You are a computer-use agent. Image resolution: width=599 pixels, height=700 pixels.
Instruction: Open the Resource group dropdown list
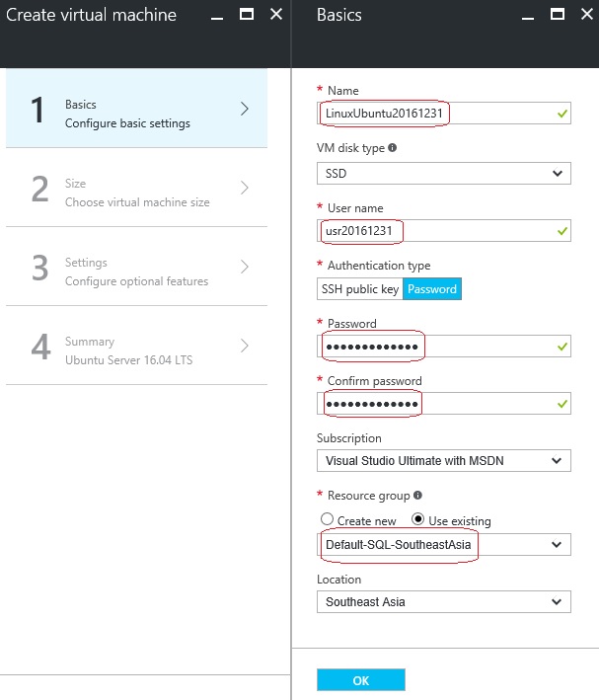click(x=444, y=544)
